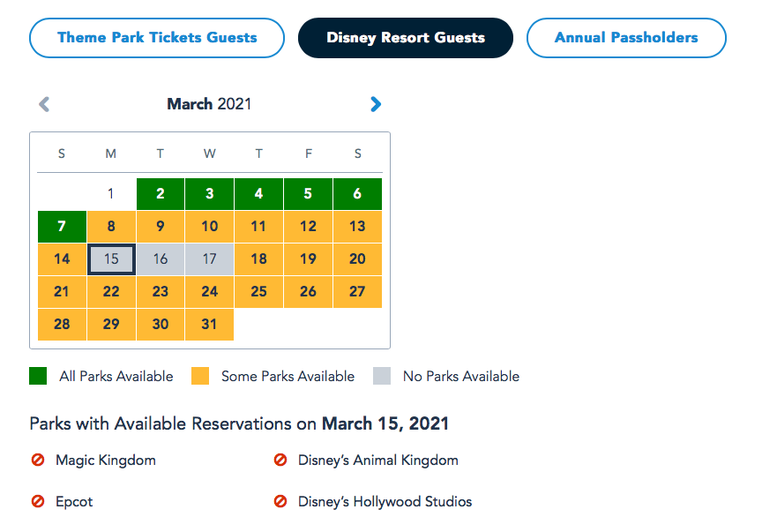Click the green All Parks Available swatch

point(38,376)
